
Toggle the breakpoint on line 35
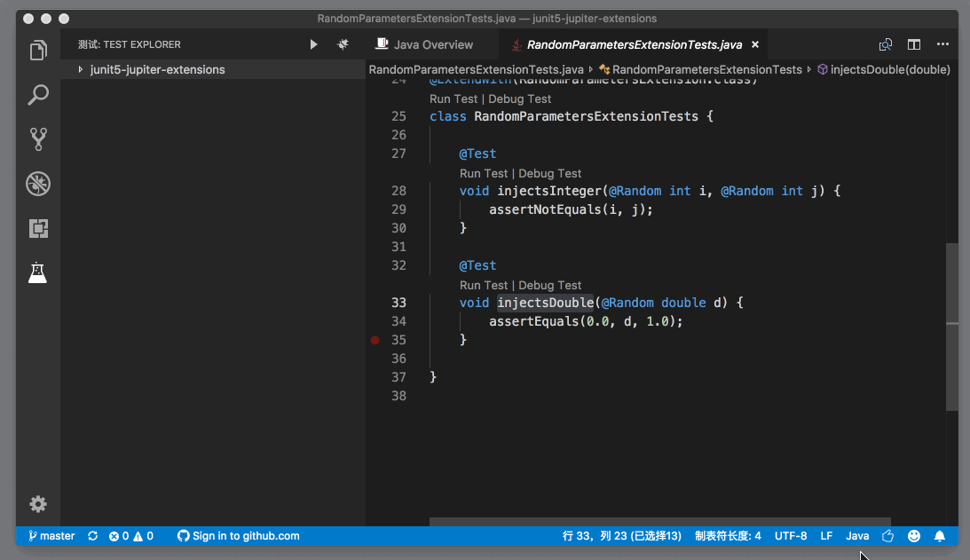tap(375, 340)
